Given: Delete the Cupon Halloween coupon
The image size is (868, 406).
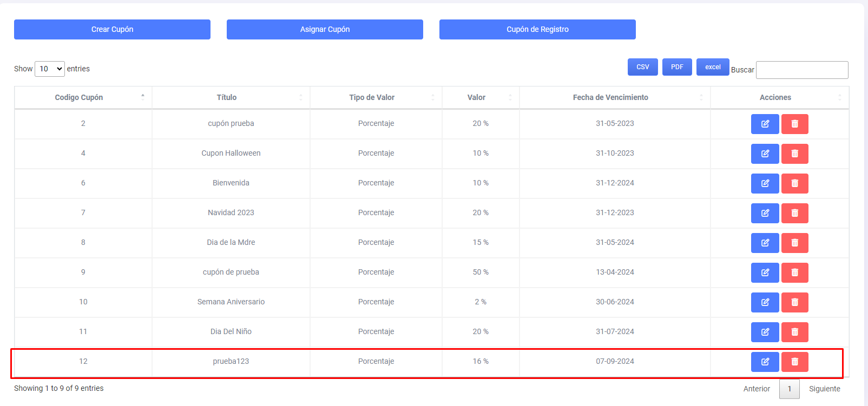Looking at the screenshot, I should click(794, 154).
